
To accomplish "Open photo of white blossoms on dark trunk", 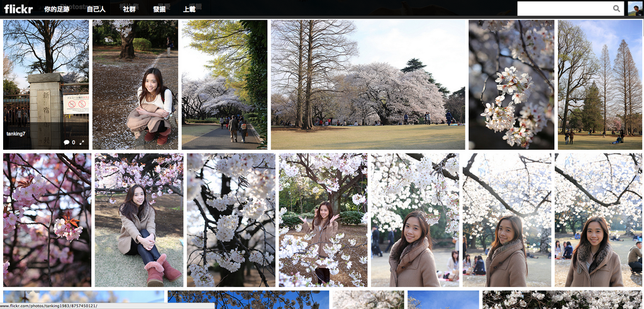I will click(x=231, y=220).
